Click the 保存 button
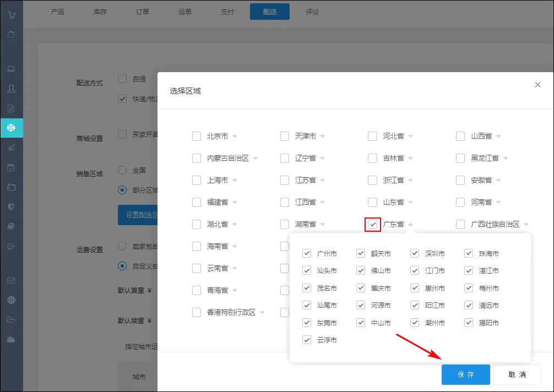 [465, 374]
